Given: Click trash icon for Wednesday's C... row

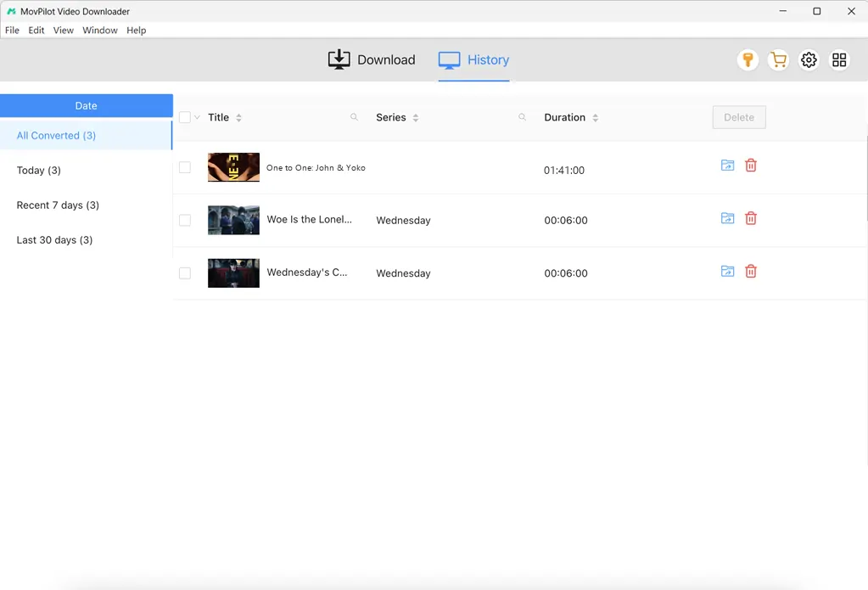Looking at the screenshot, I should click(x=751, y=271).
